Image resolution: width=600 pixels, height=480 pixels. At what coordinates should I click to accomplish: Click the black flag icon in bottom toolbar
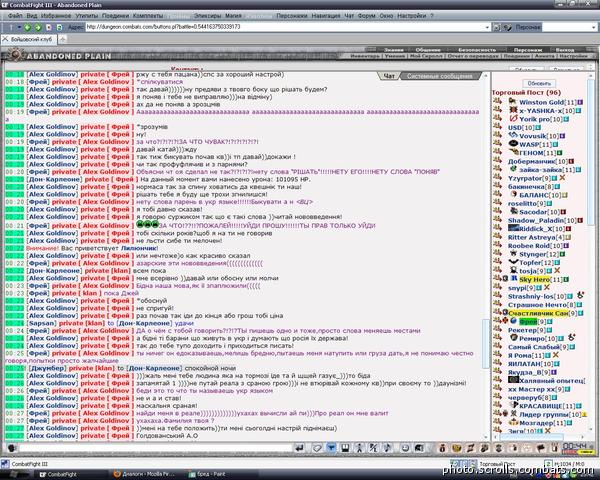(541, 447)
